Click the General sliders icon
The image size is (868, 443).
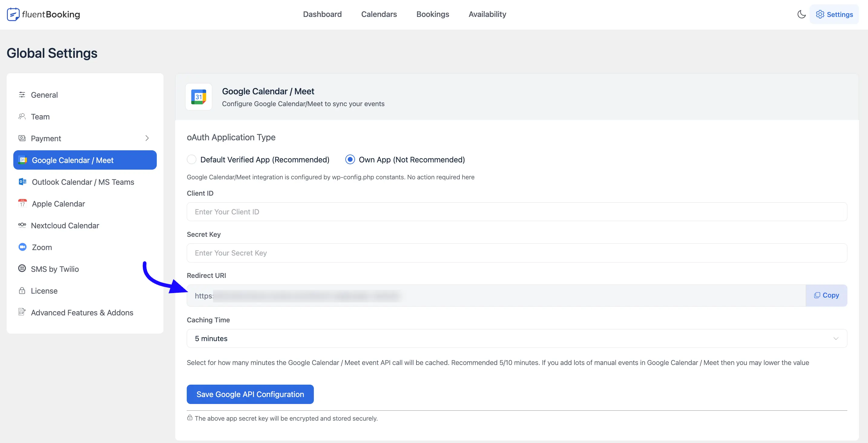pos(22,95)
